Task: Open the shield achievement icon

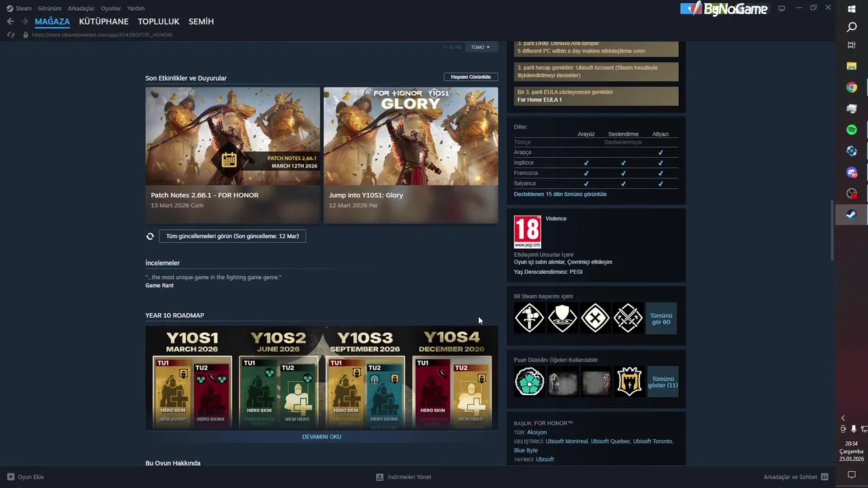Action: (x=562, y=318)
